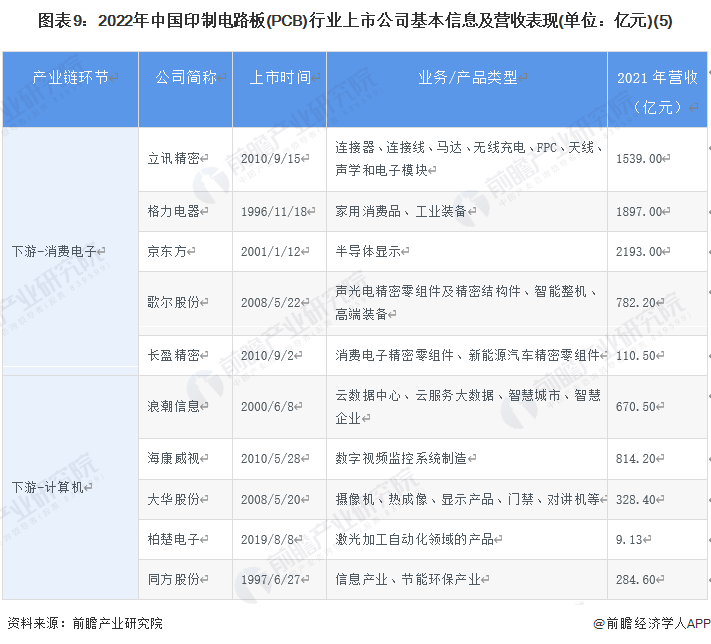Image resolution: width=711 pixels, height=644 pixels.
Task: Select the product text '数字视频监控系统制造'
Action: (x=401, y=459)
